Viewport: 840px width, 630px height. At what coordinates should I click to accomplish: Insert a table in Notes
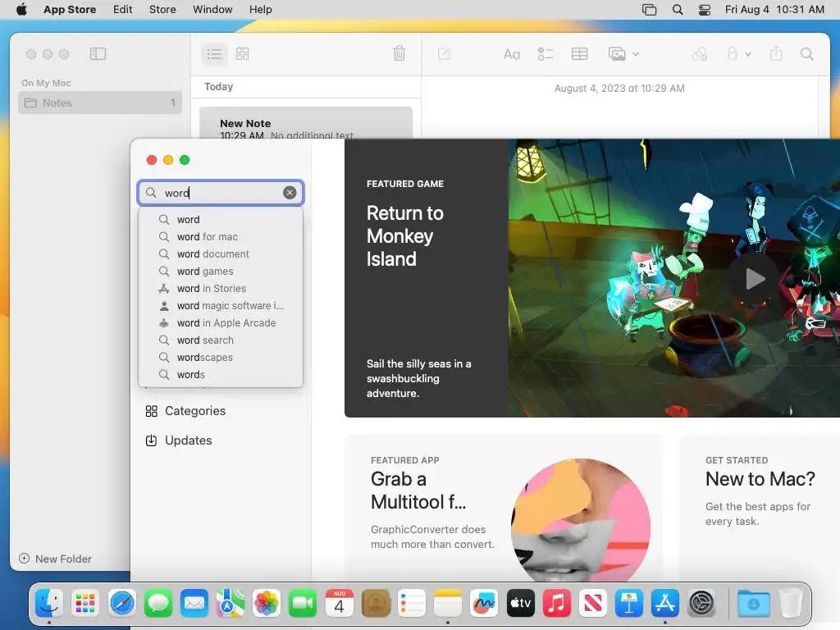point(580,53)
